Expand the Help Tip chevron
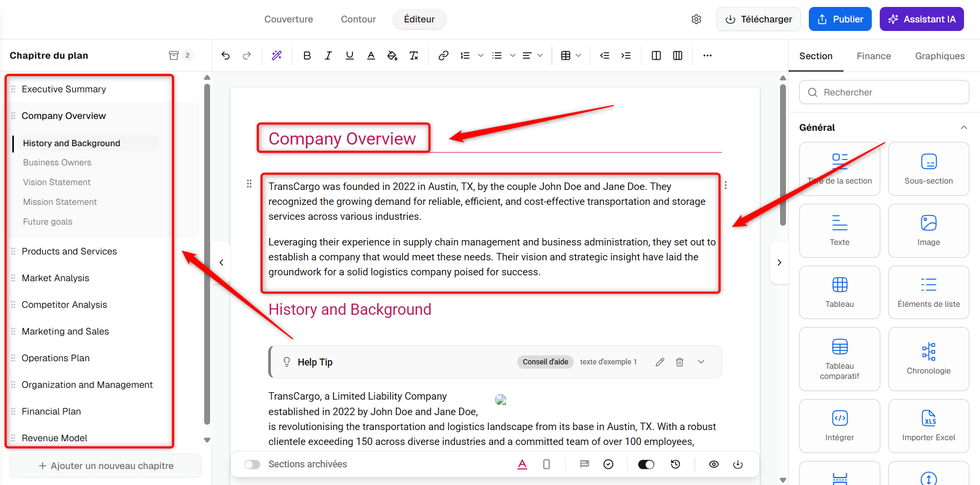This screenshot has height=485, width=980. [701, 362]
